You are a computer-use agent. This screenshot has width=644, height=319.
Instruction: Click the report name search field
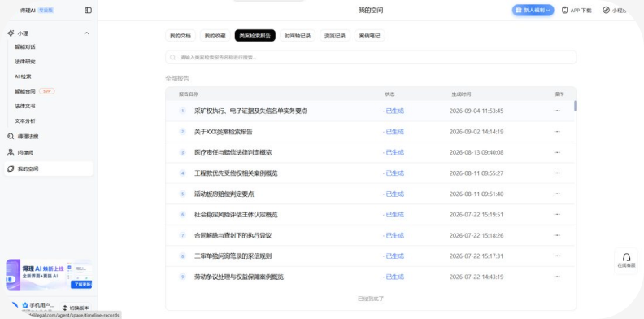tap(371, 58)
